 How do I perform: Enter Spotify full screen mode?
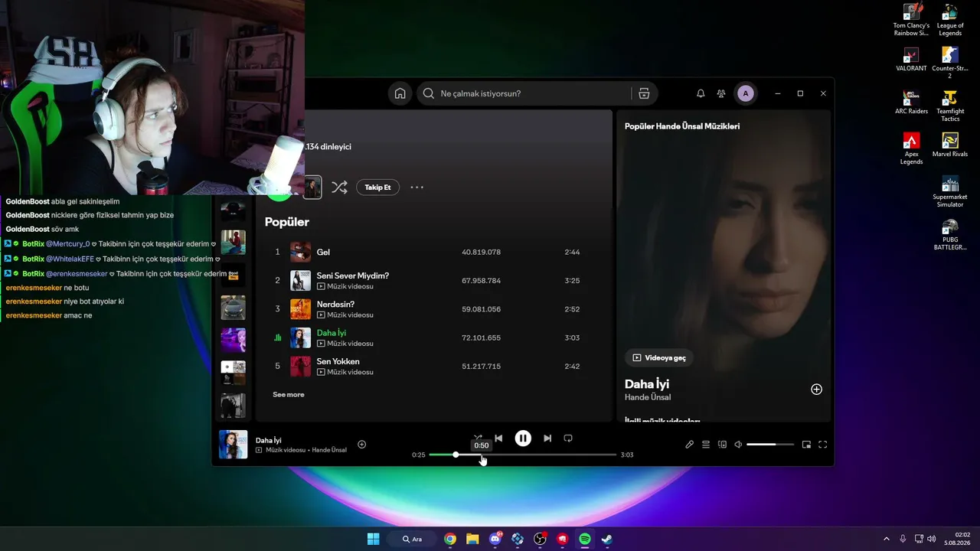point(823,445)
